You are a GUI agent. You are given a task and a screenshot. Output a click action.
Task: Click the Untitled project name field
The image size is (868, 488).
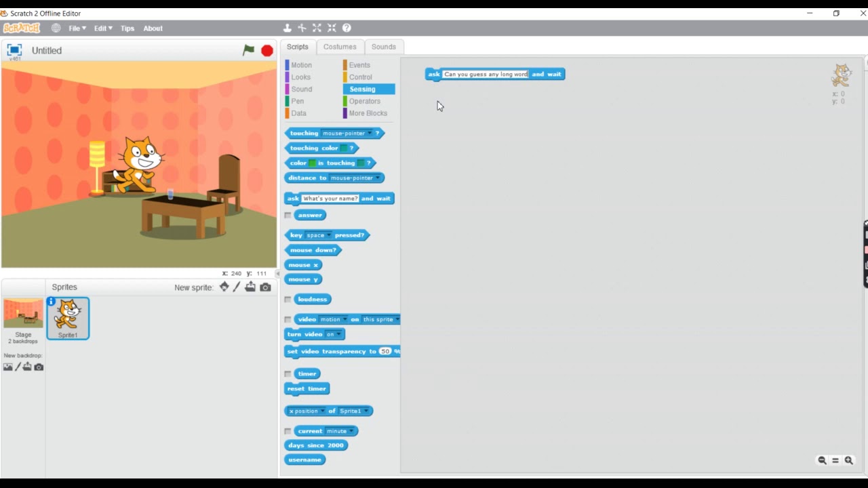46,51
